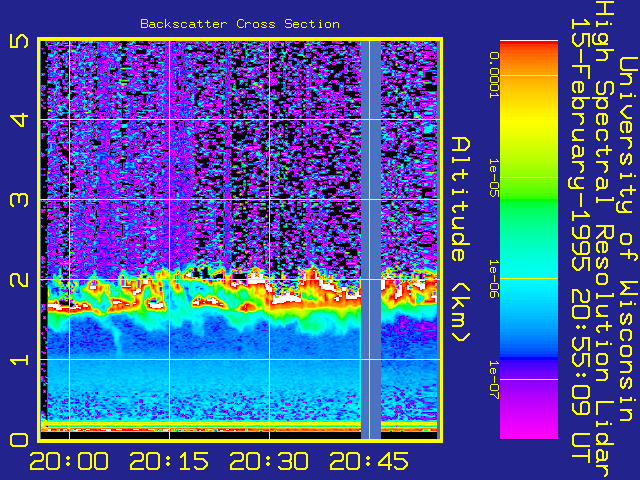This screenshot has width=640, height=480.
Task: Click the 1e-07 colorbar scale label
Action: pos(494,380)
